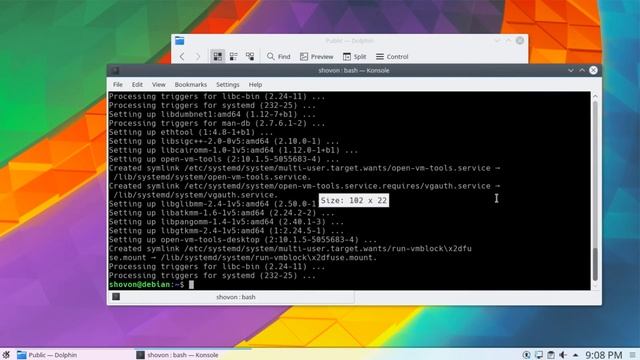Switch Dolphin to Icons view mode
640x360 pixels.
click(218, 56)
